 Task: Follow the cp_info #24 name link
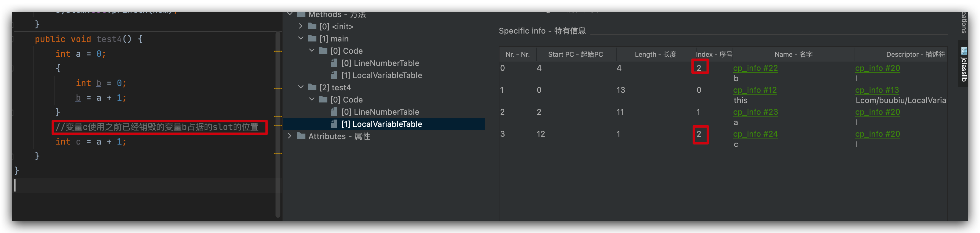pos(755,134)
